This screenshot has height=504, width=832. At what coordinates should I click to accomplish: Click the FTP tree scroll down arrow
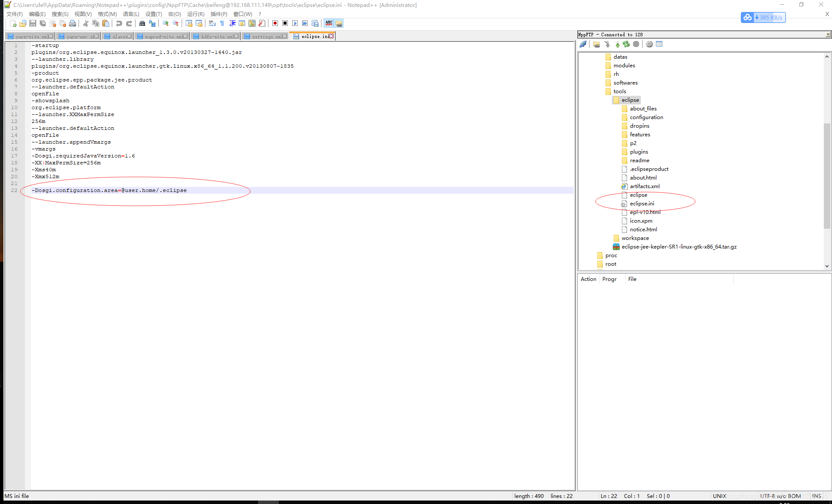coord(827,266)
